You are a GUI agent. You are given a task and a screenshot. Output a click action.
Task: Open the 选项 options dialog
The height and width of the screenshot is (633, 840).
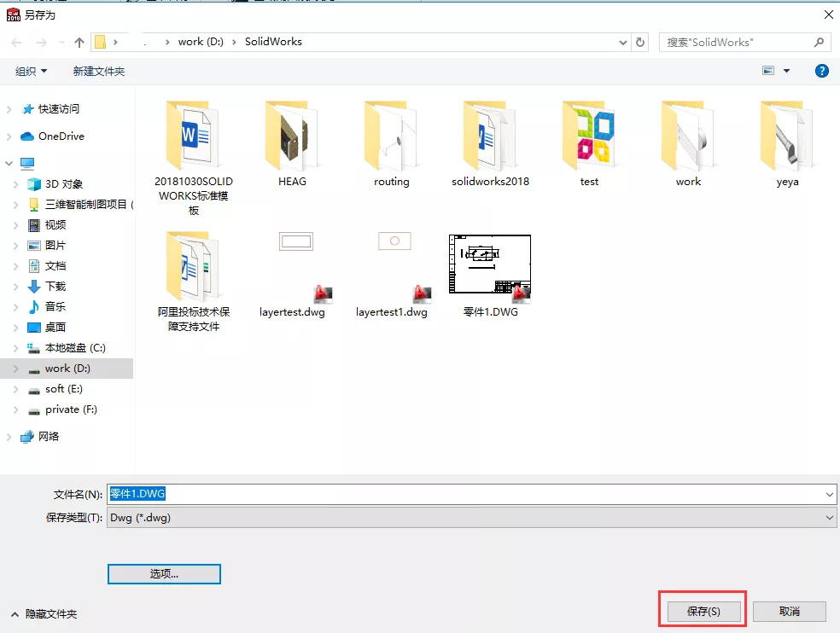point(164,573)
